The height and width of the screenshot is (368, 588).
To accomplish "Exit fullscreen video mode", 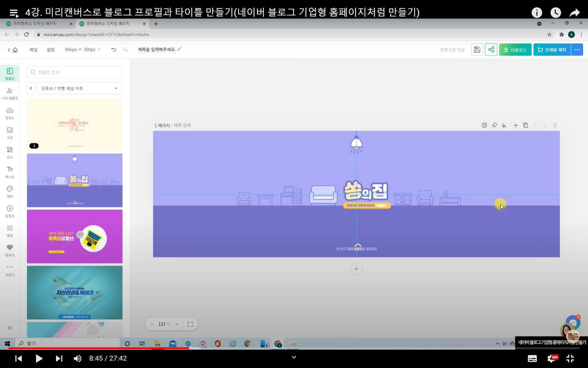I will [570, 358].
